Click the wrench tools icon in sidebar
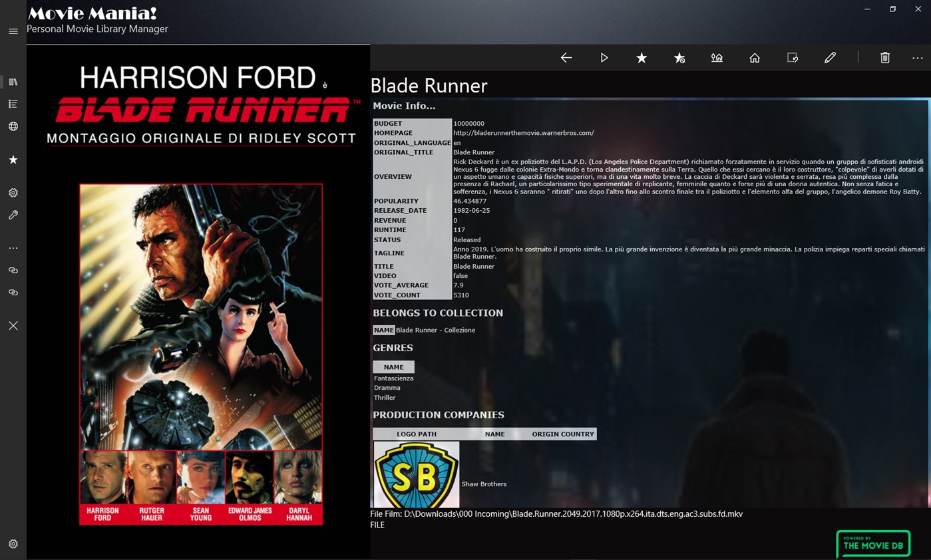This screenshot has height=560, width=931. click(x=13, y=215)
